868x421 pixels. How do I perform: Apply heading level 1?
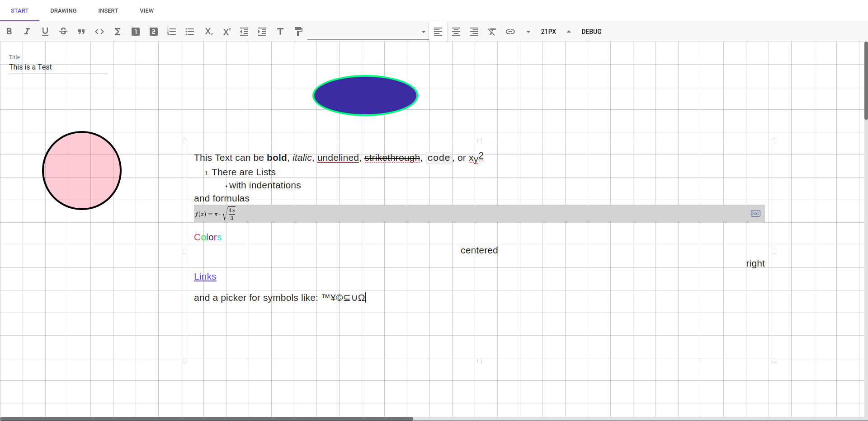[136, 32]
